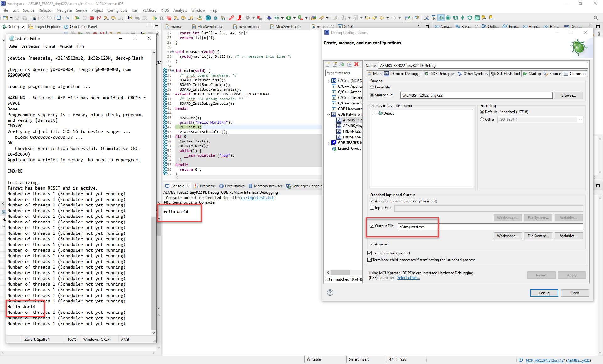
Task: Switch to the PEmicro Debugger tab
Action: tap(403, 74)
